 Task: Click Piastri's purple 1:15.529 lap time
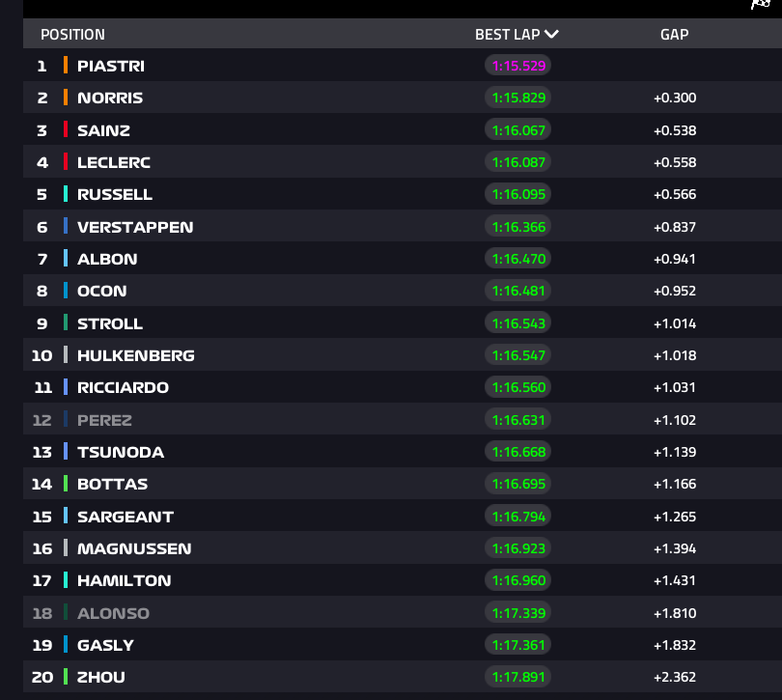(518, 66)
